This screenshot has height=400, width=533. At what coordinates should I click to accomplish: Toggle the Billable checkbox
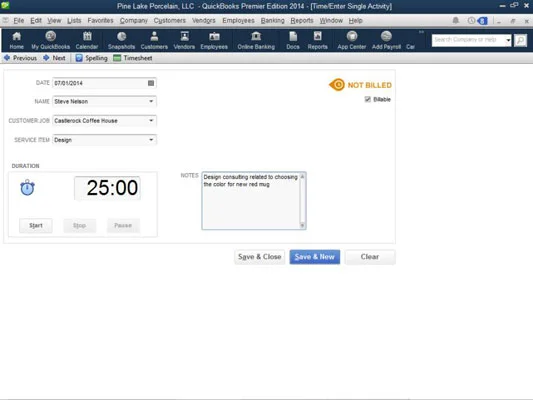(367, 99)
